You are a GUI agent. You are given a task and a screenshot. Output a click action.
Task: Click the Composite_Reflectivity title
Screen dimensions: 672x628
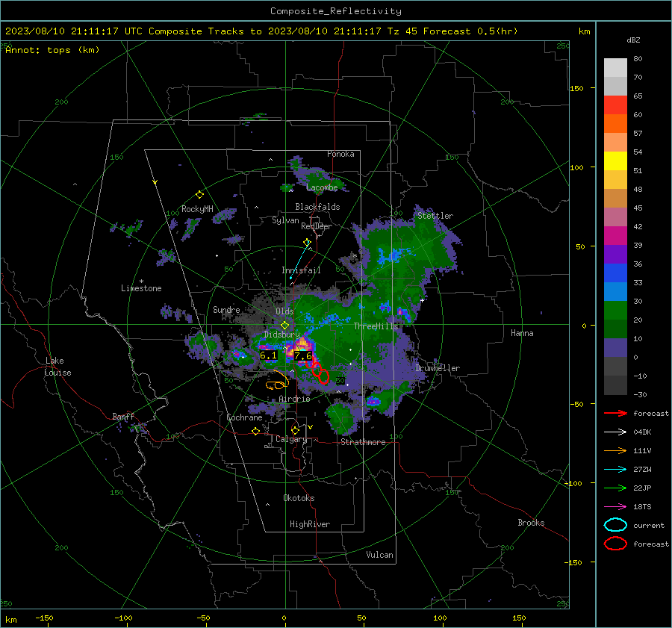335,11
